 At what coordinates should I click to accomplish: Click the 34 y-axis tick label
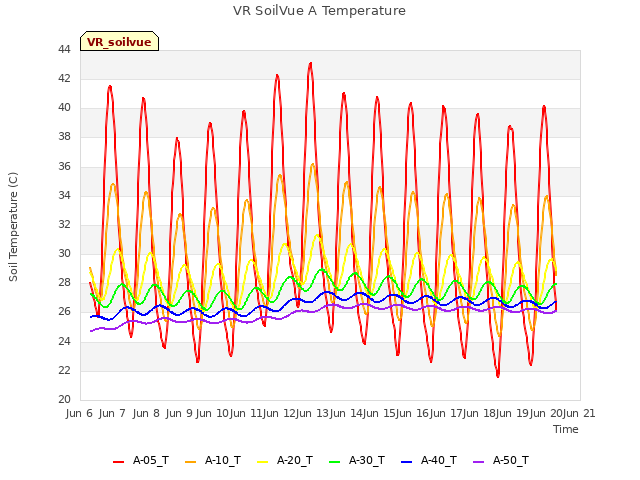[x=64, y=195]
